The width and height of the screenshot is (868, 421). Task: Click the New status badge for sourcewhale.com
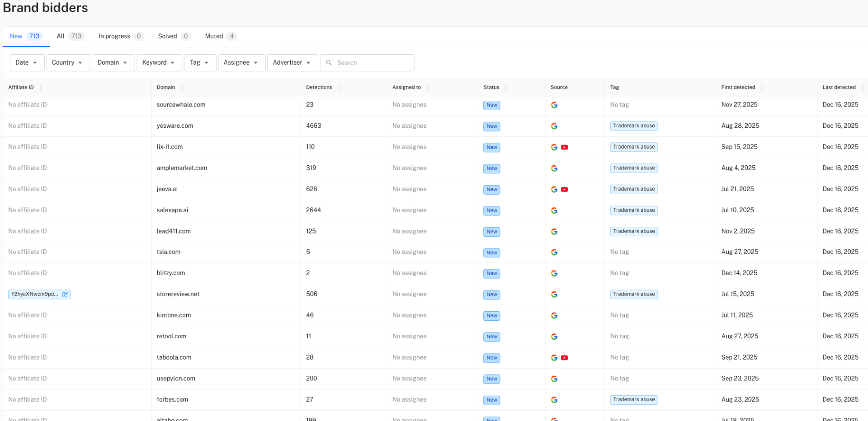[492, 105]
